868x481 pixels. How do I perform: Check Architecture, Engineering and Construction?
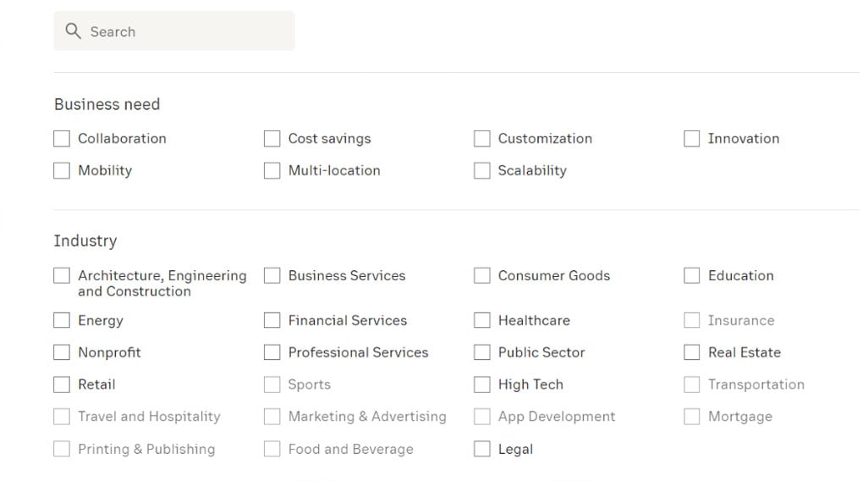tap(62, 275)
